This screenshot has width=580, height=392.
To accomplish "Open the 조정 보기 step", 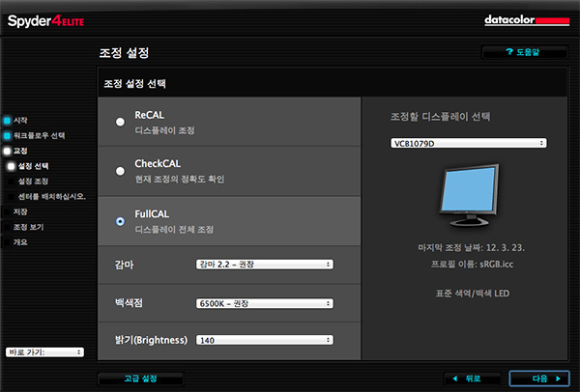I will pyautogui.click(x=27, y=227).
